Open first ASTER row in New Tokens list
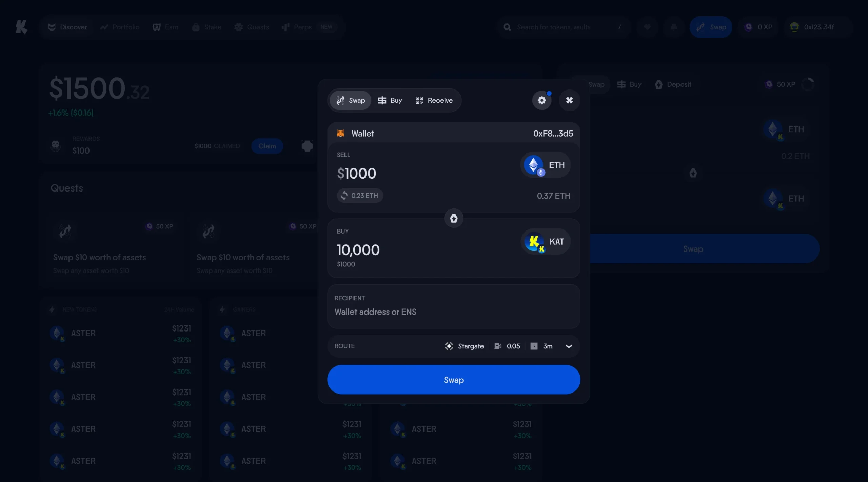The image size is (868, 482). pos(120,334)
